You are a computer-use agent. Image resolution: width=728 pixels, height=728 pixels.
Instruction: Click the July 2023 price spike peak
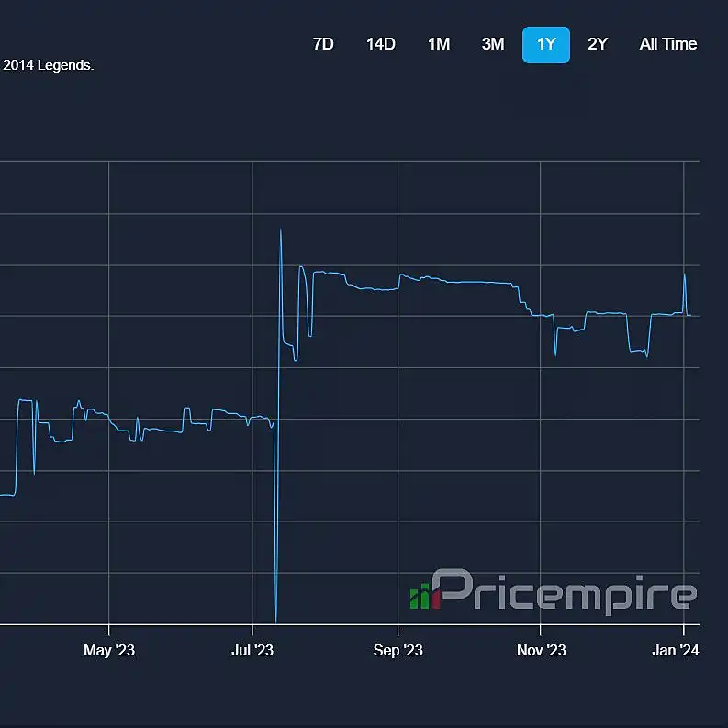pyautogui.click(x=280, y=230)
